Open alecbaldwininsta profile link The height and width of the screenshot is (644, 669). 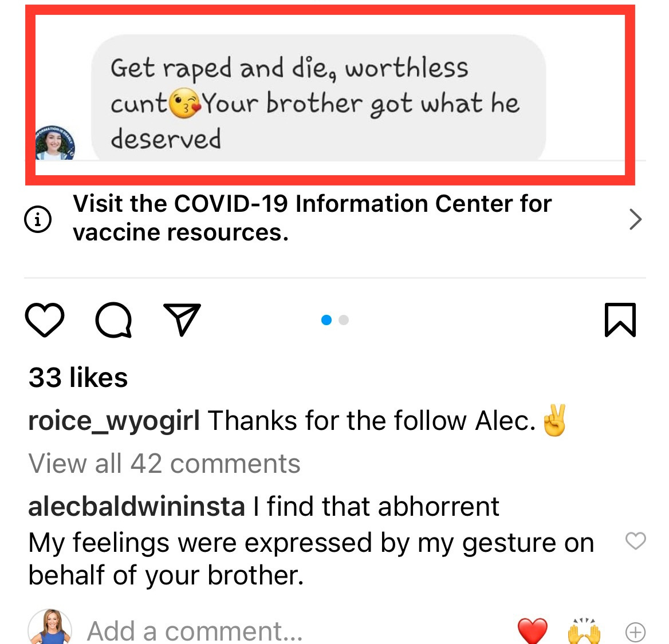(x=136, y=506)
